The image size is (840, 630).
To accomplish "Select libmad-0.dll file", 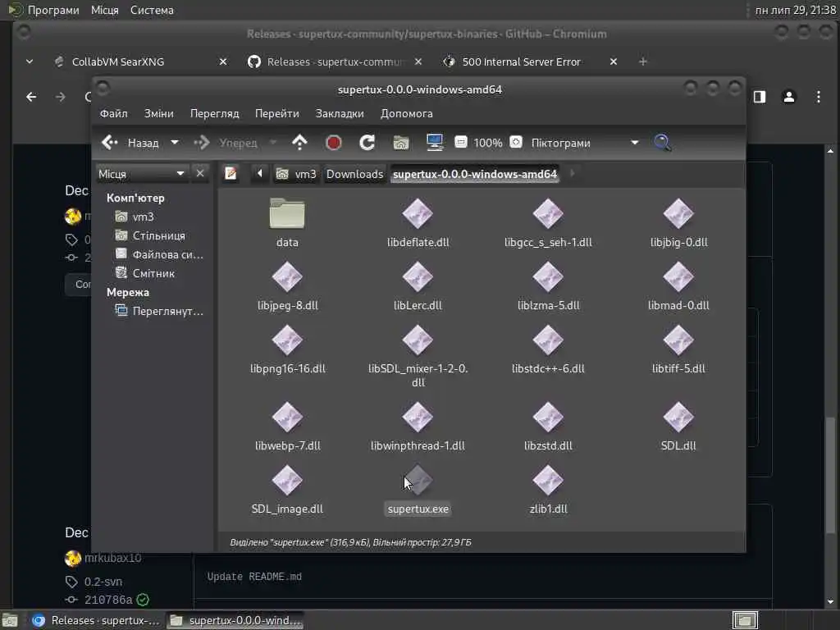I will coord(678,285).
